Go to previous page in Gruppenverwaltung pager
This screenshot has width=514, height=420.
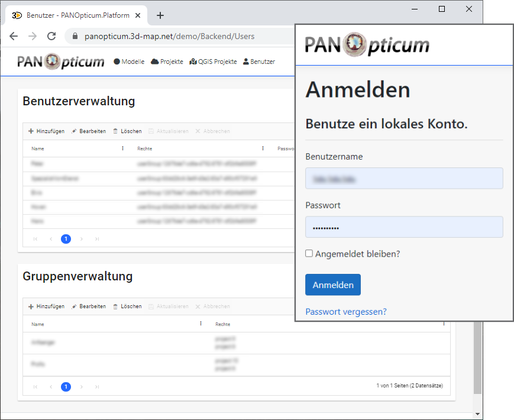pyautogui.click(x=51, y=387)
